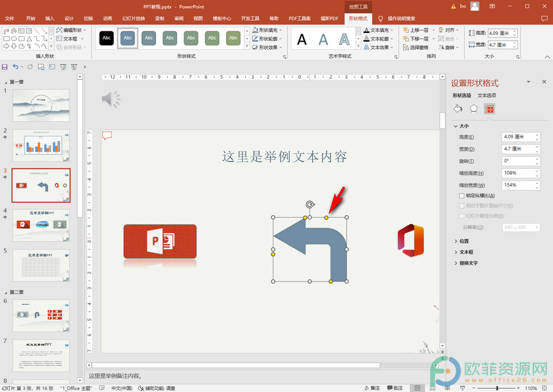
Task: Open the comments pane icon on ribbon right
Action: click(544, 18)
